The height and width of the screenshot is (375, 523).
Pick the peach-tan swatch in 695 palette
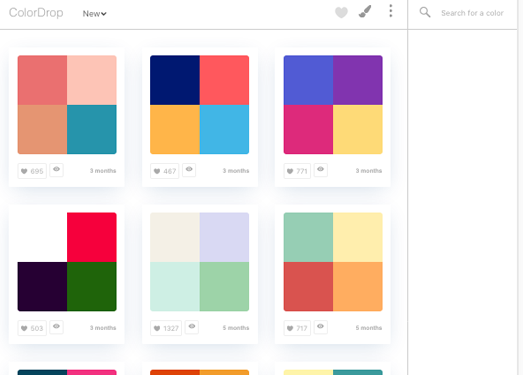click(x=42, y=129)
